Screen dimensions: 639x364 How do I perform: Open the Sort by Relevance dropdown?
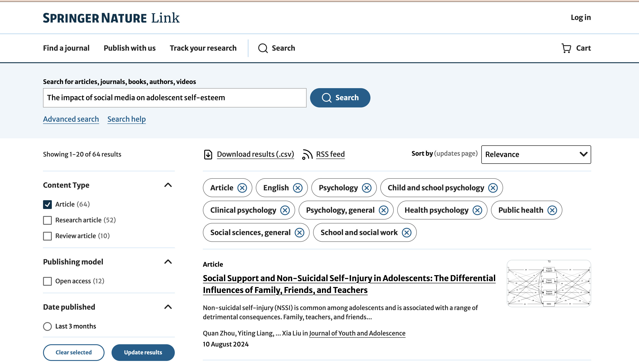pos(536,155)
